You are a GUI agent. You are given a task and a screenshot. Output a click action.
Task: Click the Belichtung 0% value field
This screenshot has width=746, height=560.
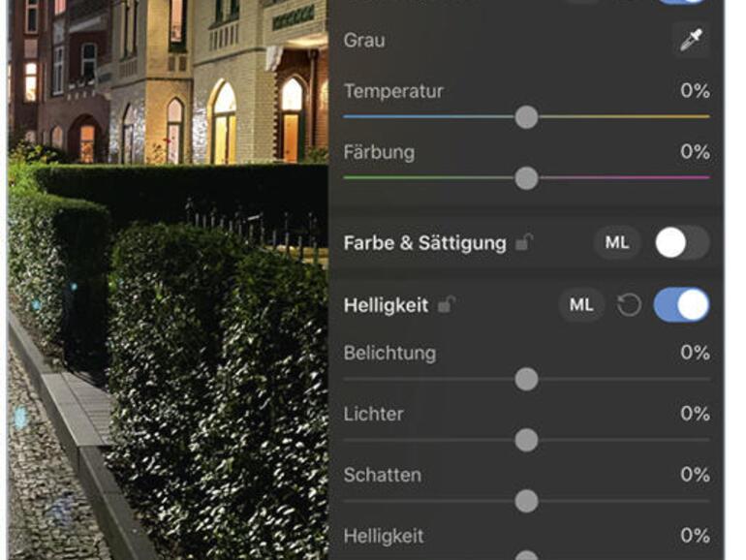click(695, 353)
